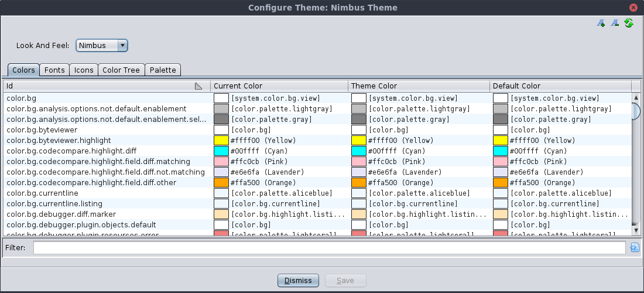
Task: Select the Color Tree tab
Action: [121, 70]
